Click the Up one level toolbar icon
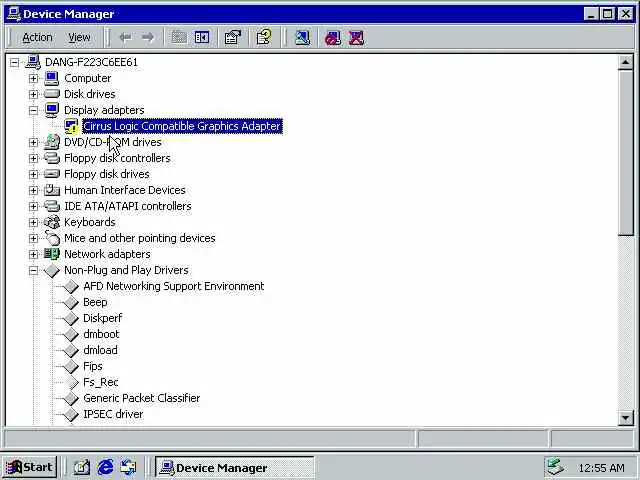 point(179,38)
